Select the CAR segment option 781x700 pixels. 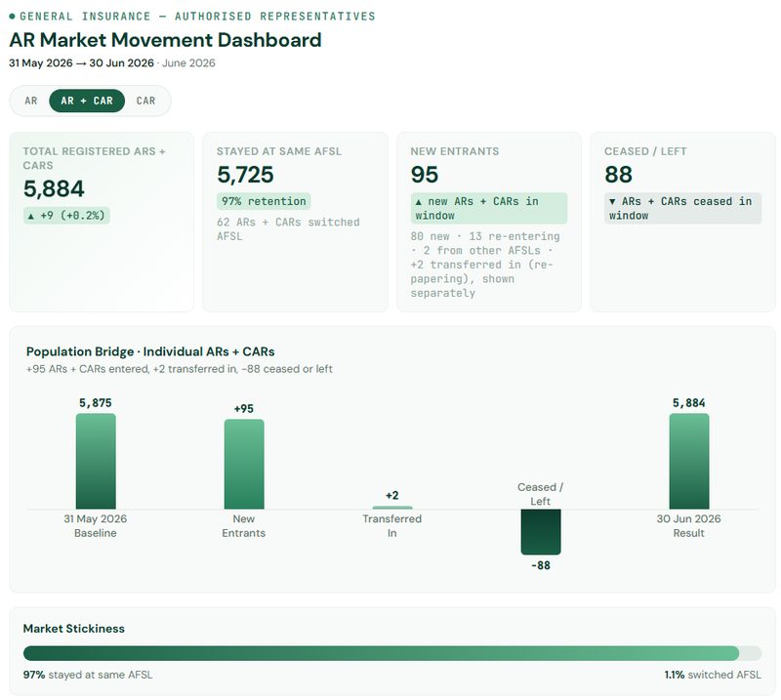[x=145, y=101]
